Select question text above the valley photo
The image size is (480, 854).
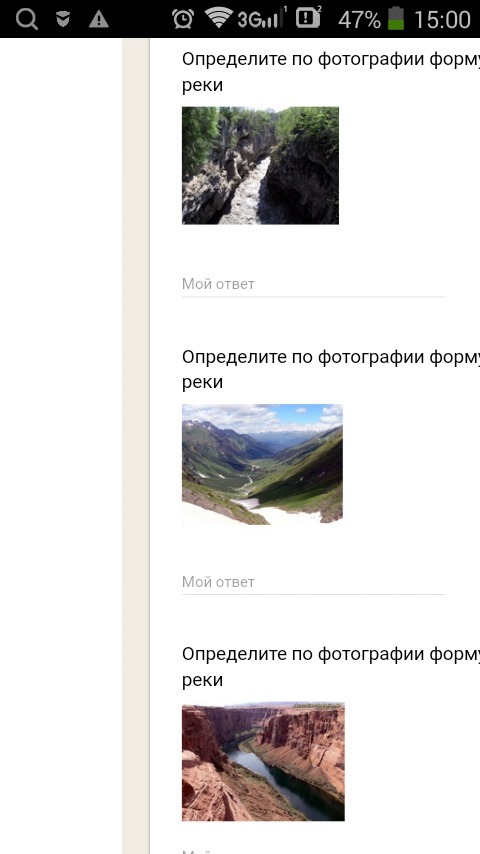click(x=331, y=369)
